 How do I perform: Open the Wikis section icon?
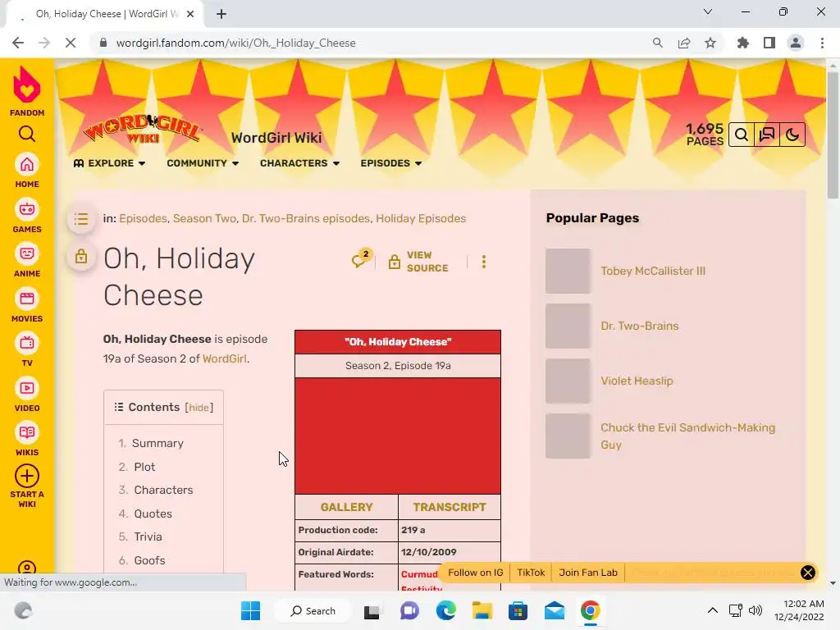coord(27,433)
